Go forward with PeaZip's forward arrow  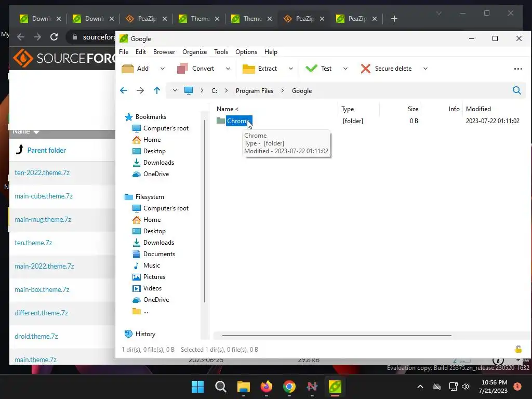[140, 90]
